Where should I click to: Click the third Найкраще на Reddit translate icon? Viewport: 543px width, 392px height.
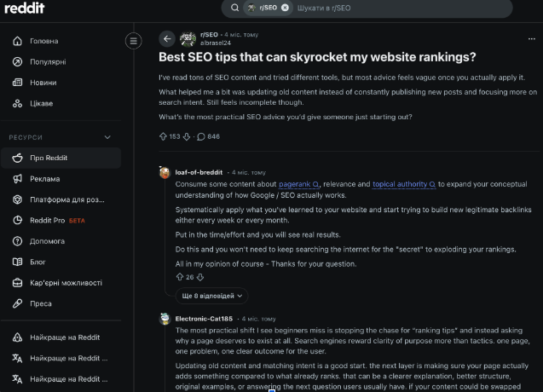tap(17, 379)
